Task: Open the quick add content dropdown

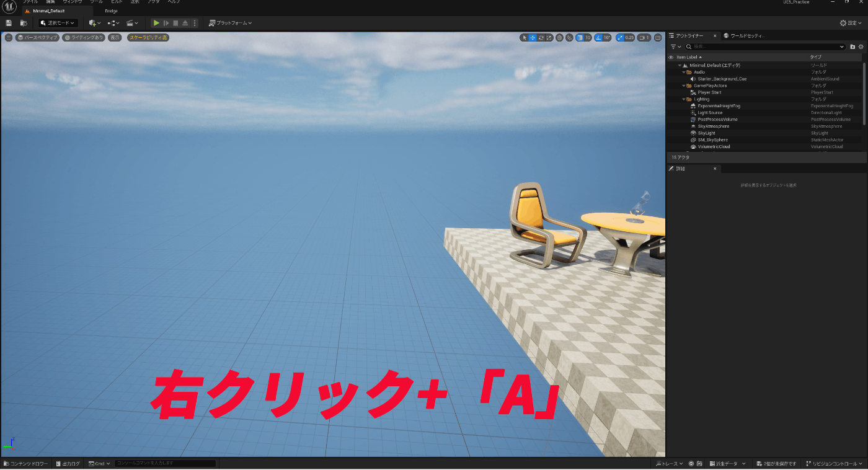Action: (95, 23)
